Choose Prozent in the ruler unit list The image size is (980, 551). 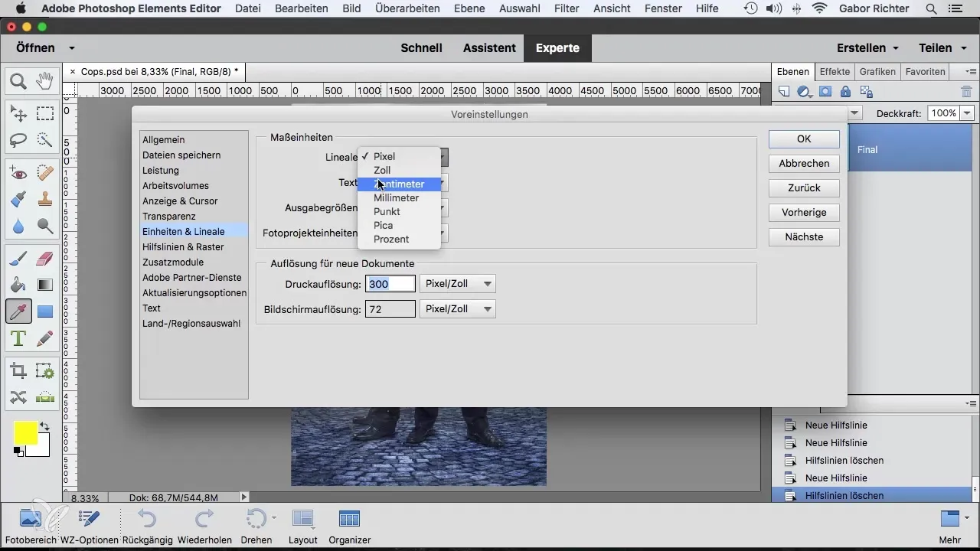399,239
